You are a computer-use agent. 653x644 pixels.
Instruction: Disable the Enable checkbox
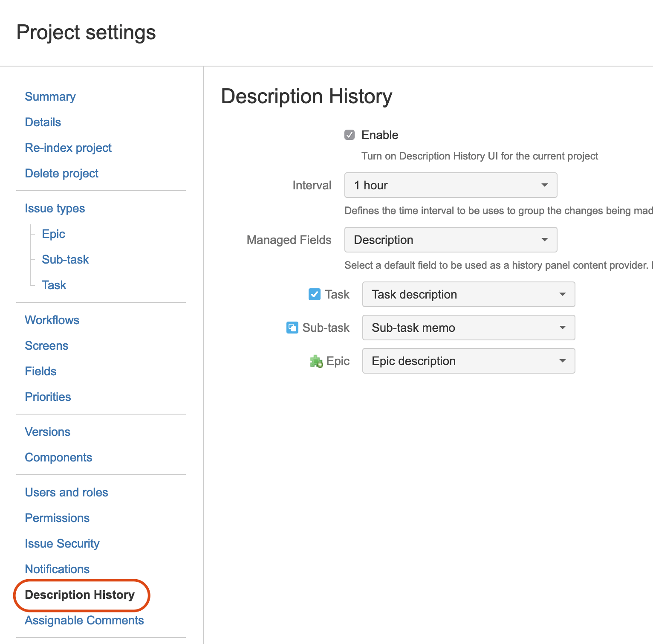click(349, 135)
